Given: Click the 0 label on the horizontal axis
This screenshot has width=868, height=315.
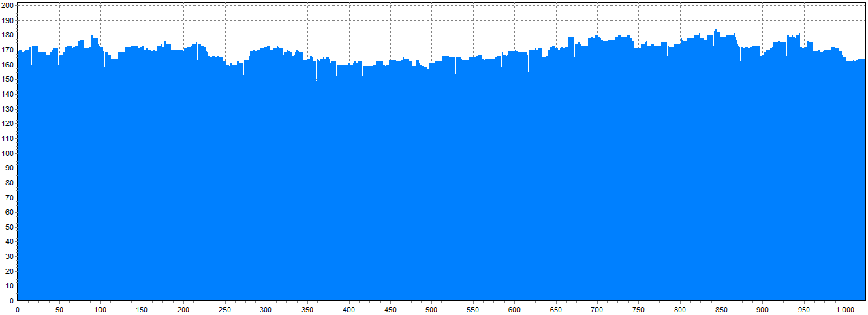Looking at the screenshot, I should coord(18,310).
